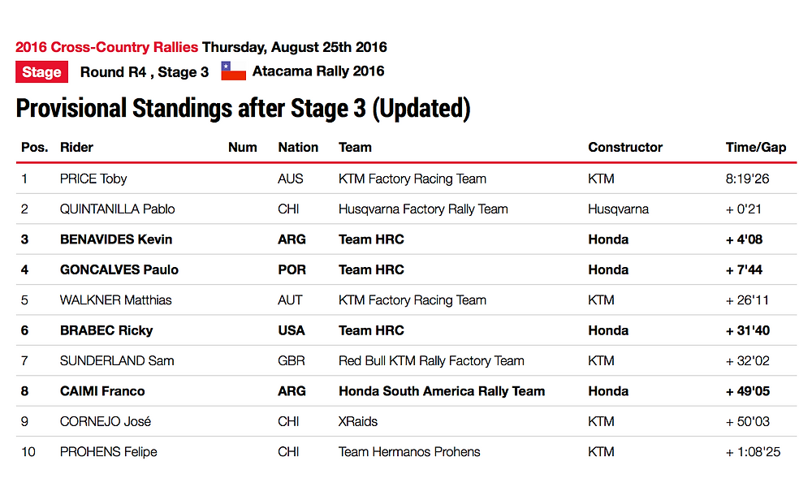
Task: Click BENAVIDES Kevin in third place
Action: (116, 239)
